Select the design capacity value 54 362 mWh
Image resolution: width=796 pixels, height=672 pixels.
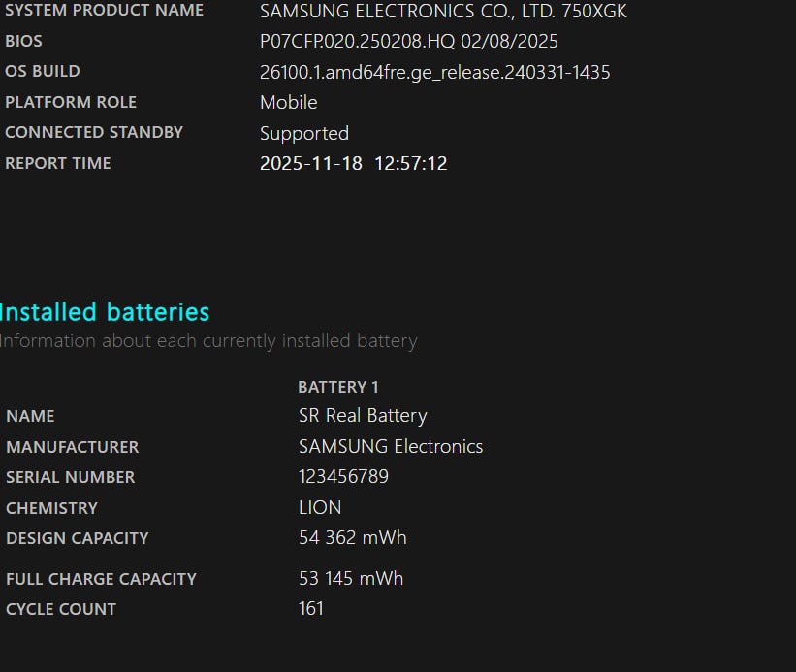point(352,538)
